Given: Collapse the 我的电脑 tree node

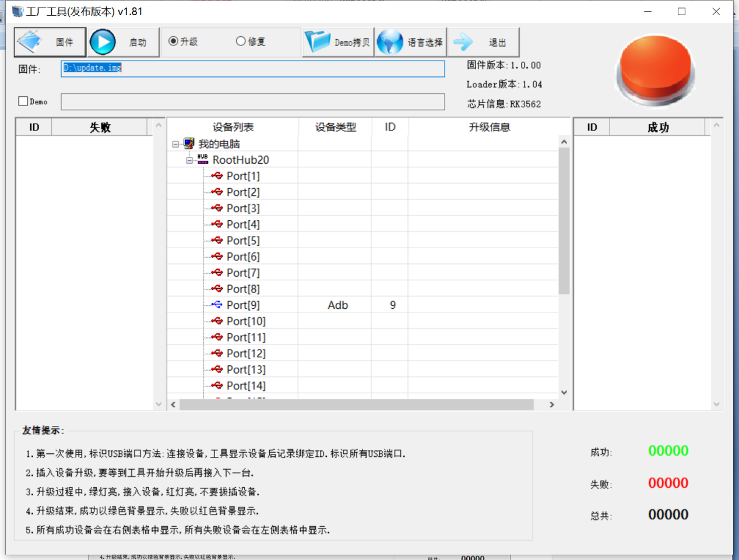Looking at the screenshot, I should [x=175, y=144].
